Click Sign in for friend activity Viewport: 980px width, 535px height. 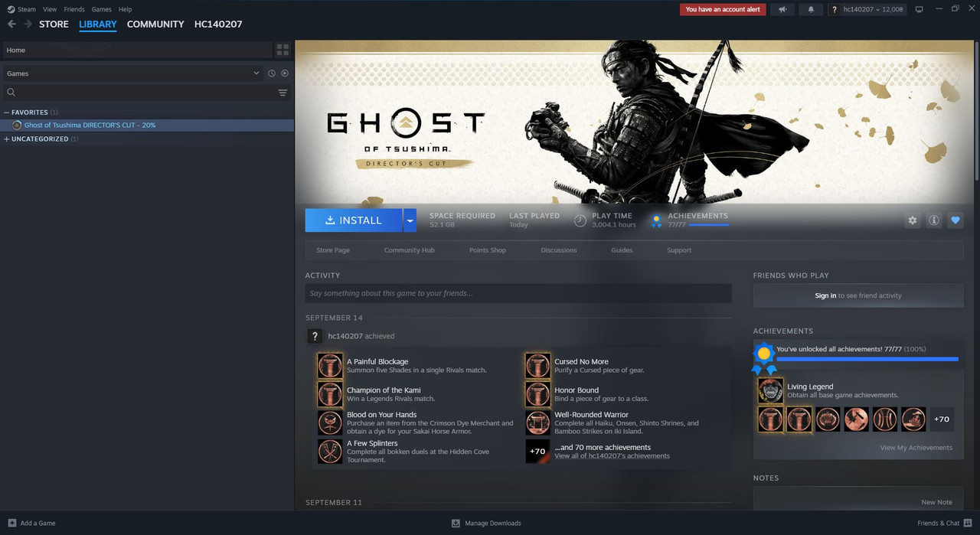point(825,295)
